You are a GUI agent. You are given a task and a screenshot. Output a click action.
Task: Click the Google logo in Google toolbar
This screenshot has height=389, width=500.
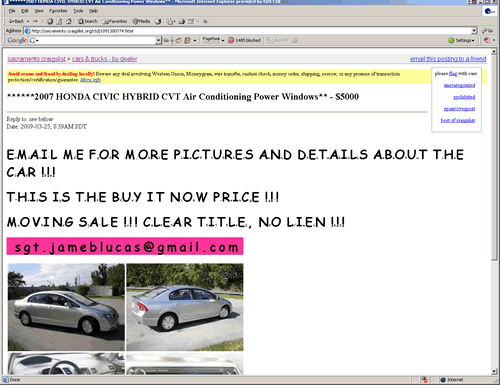[17, 40]
